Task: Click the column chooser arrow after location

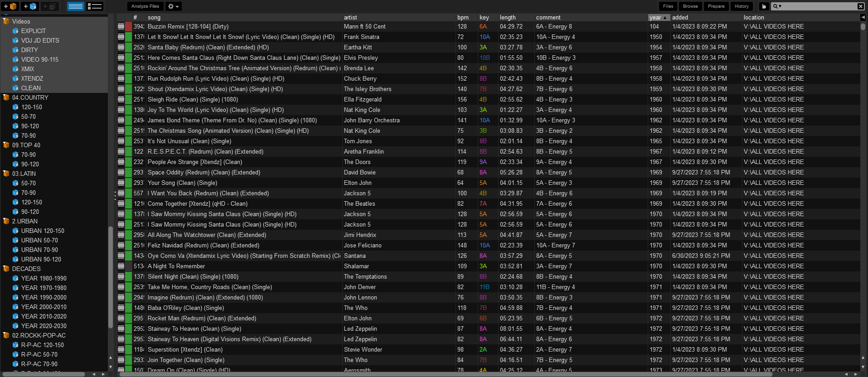Action: click(x=863, y=17)
